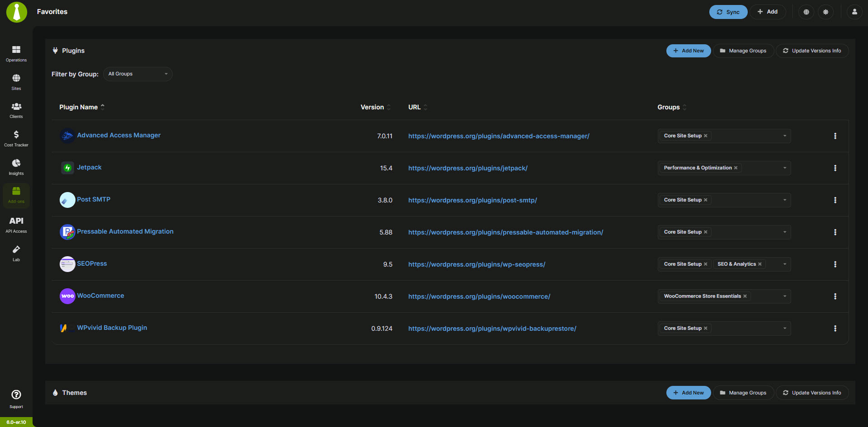This screenshot has height=427, width=868.
Task: Open the pressable-automated-migration URL link
Action: 505,232
